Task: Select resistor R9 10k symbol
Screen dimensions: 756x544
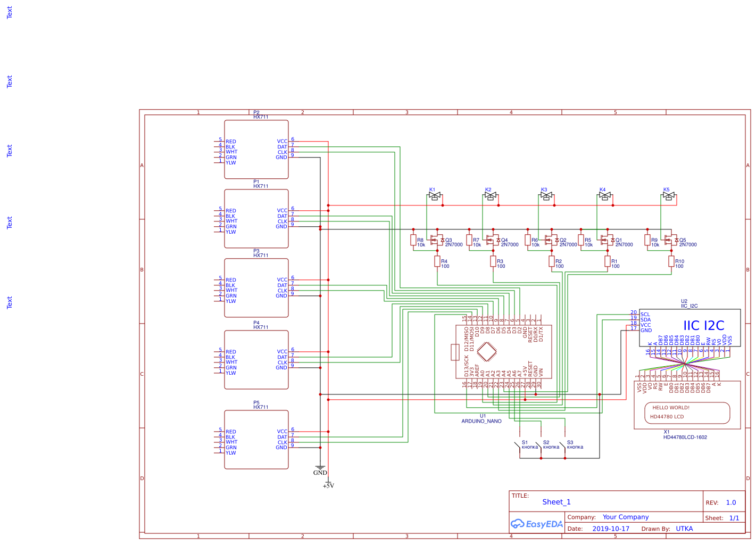Action: [x=647, y=240]
